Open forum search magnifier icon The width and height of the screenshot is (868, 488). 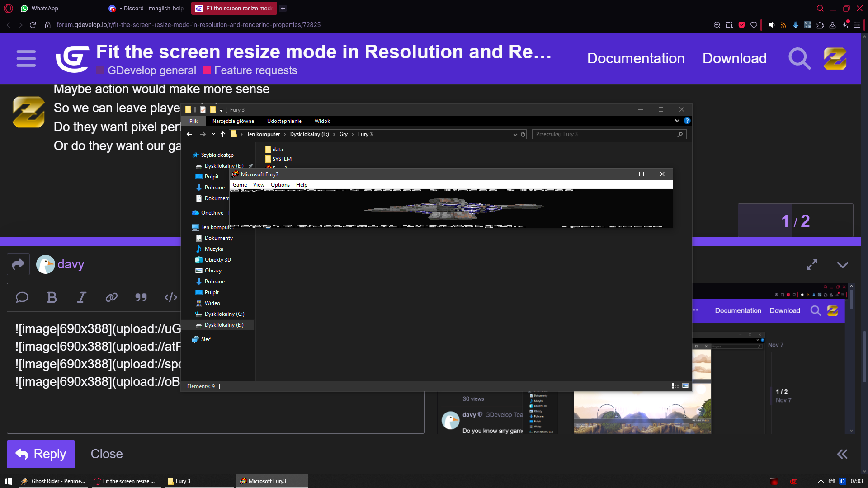click(799, 59)
